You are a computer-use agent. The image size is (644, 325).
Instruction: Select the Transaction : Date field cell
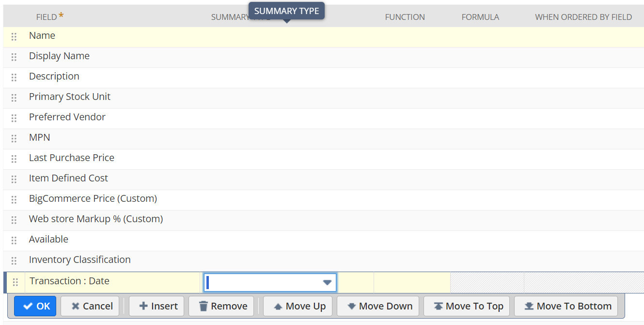pos(112,281)
